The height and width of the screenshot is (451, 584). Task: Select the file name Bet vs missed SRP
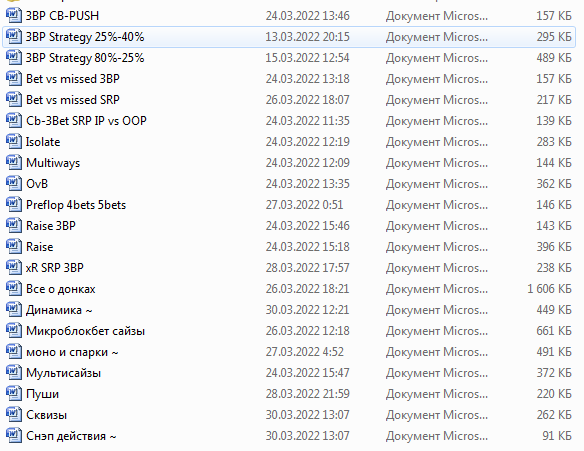tap(73, 99)
